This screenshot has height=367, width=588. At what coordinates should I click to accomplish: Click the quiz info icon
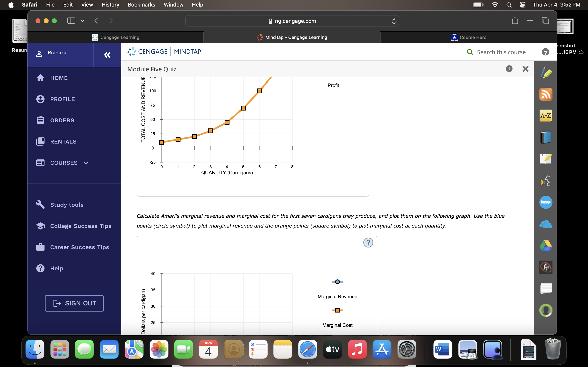pyautogui.click(x=509, y=69)
